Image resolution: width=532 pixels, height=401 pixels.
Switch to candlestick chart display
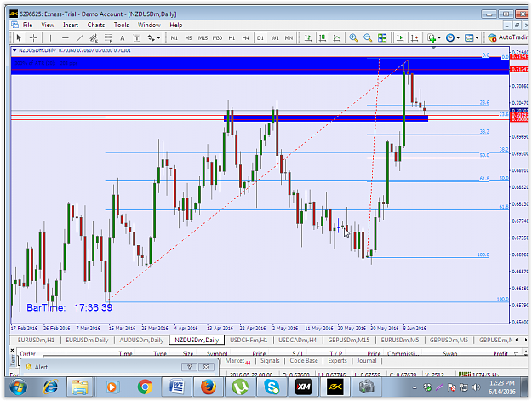tap(323, 38)
